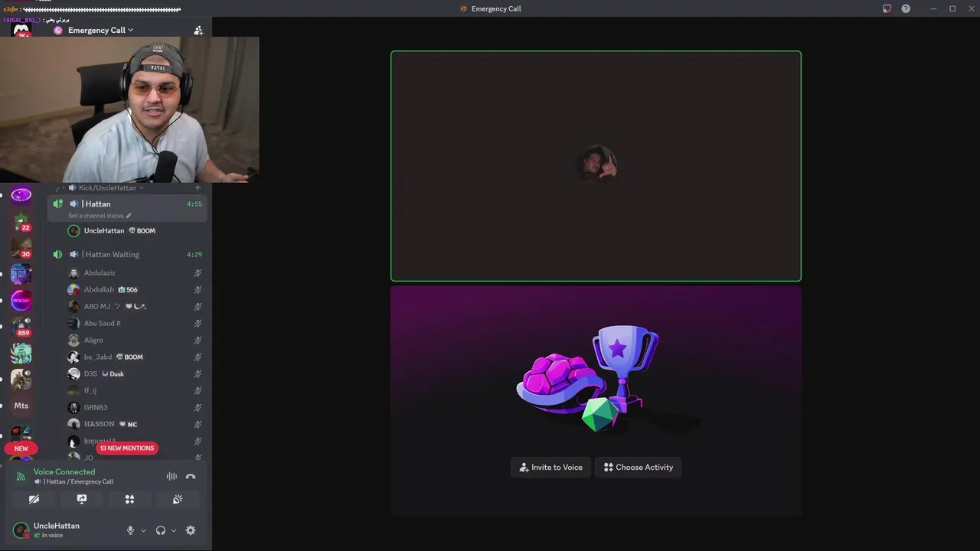
Task: Click the NEW unread servers pill
Action: [x=21, y=448]
